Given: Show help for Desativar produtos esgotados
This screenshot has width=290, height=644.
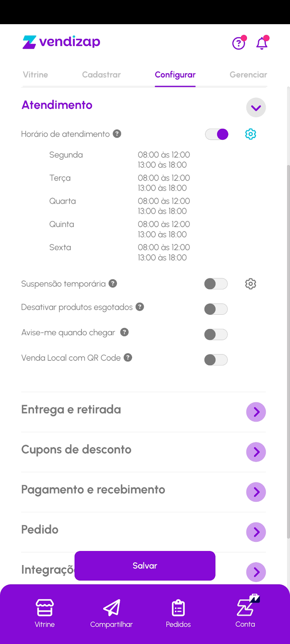Looking at the screenshot, I should (140, 307).
